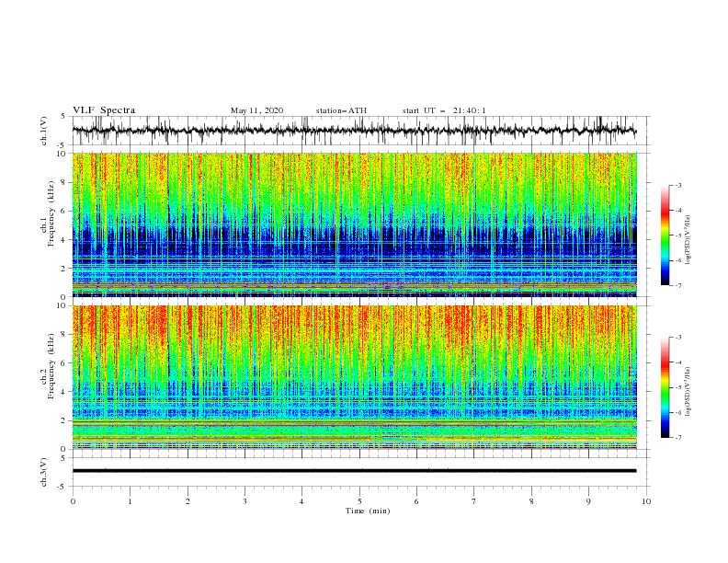Click the "station=ATH" label
This screenshot has width=728, height=563.
click(x=341, y=110)
